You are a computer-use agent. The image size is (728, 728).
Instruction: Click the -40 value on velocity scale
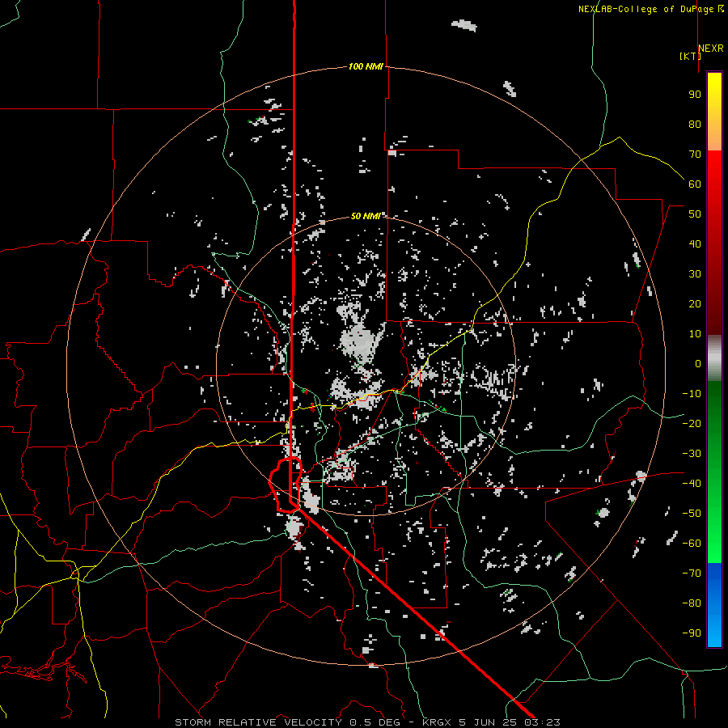(692, 484)
